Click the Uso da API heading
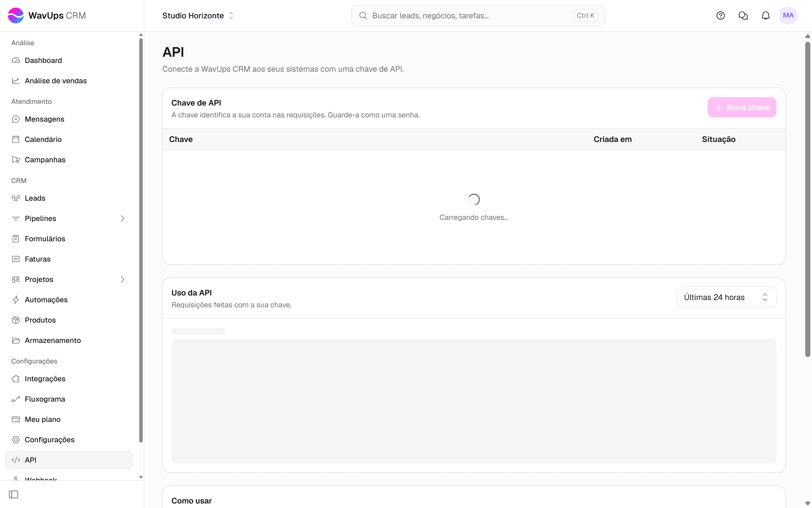812x508 pixels. coord(192,293)
